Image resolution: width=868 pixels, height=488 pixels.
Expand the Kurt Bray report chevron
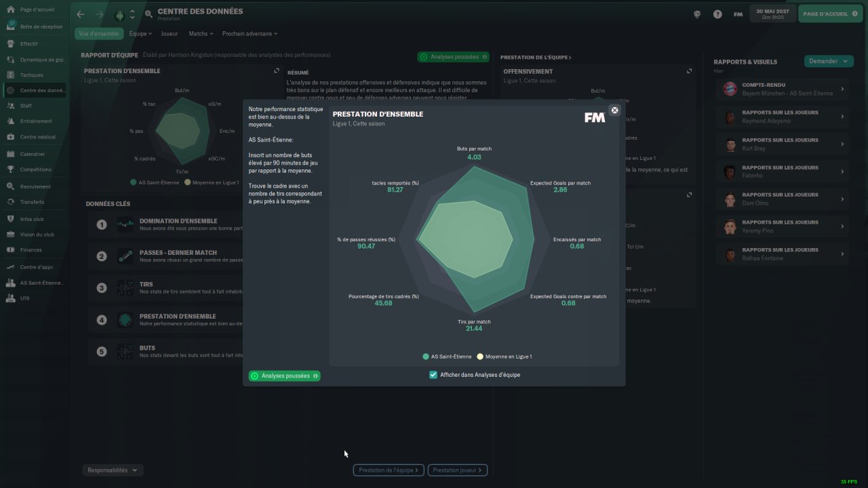[x=842, y=144]
